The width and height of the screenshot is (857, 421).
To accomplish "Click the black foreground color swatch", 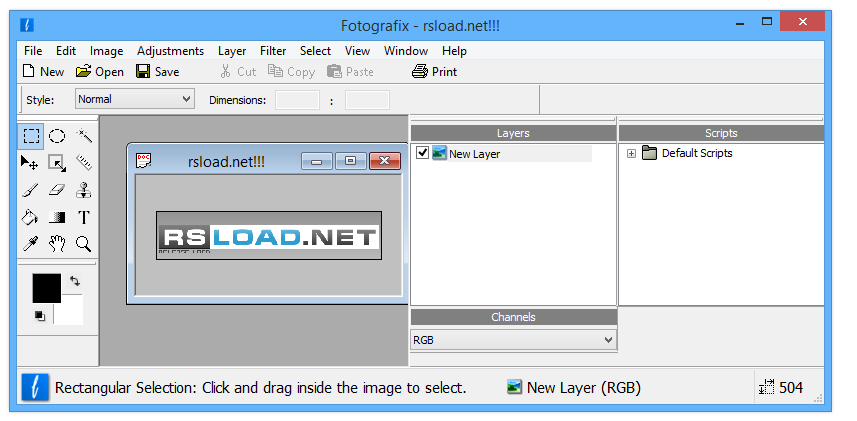I will pyautogui.click(x=46, y=288).
